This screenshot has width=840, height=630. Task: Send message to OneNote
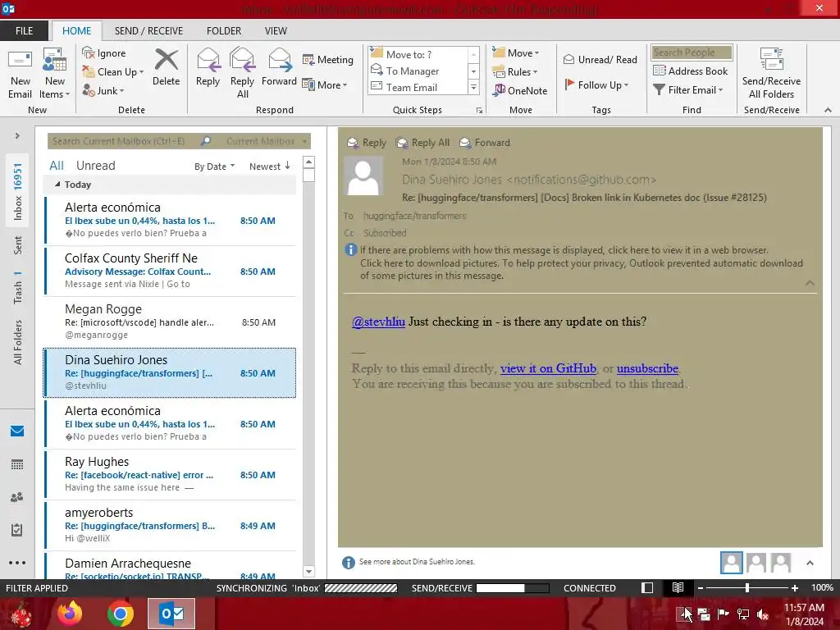(519, 90)
